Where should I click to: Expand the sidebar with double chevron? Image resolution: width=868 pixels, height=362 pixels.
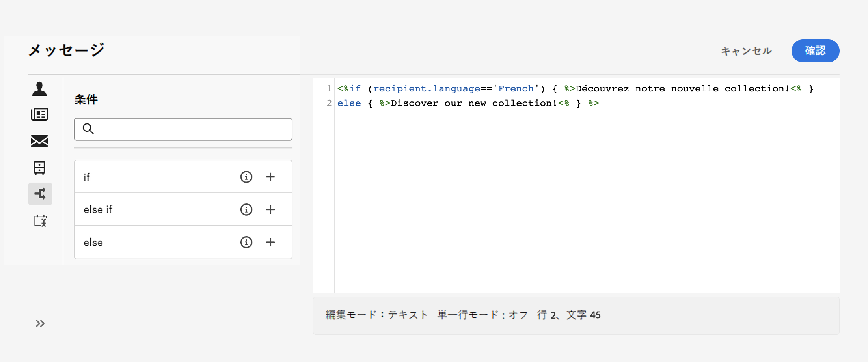[40, 323]
